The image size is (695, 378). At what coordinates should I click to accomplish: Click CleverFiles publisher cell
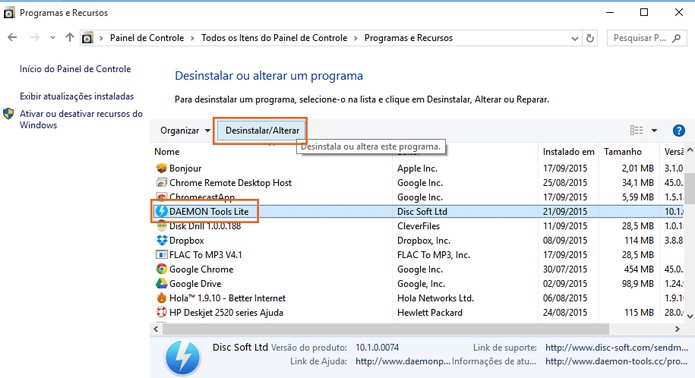pos(418,226)
